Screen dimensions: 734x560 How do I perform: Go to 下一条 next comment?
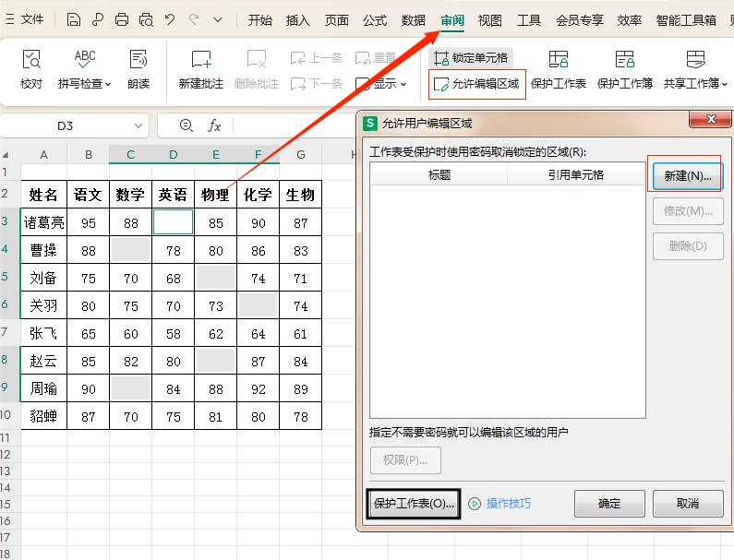[316, 84]
